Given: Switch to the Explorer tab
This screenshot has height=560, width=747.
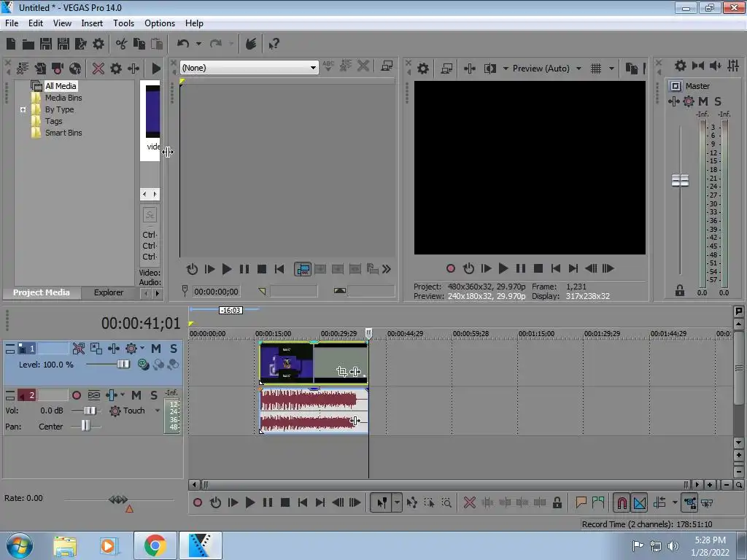Looking at the screenshot, I should pyautogui.click(x=109, y=292).
